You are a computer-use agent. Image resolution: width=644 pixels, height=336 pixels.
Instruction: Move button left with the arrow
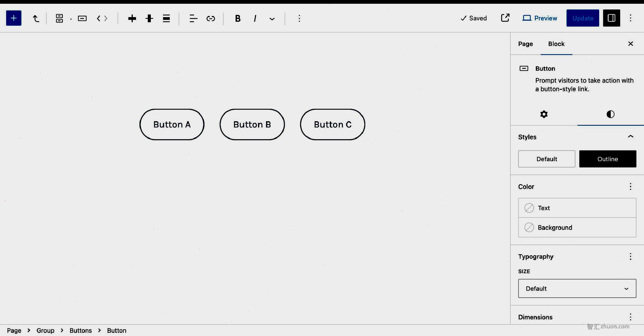click(98, 19)
